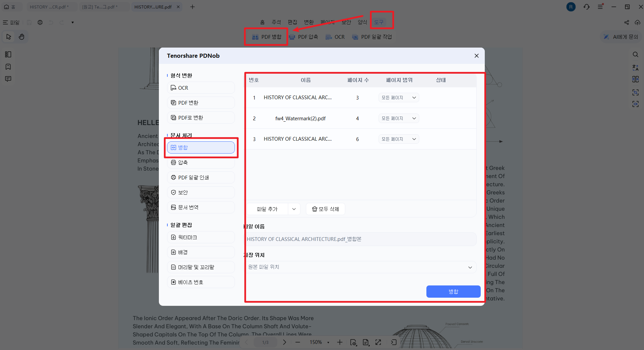Click the compare pages icon in right sidebar
Image resolution: width=644 pixels, height=350 pixels.
[636, 80]
